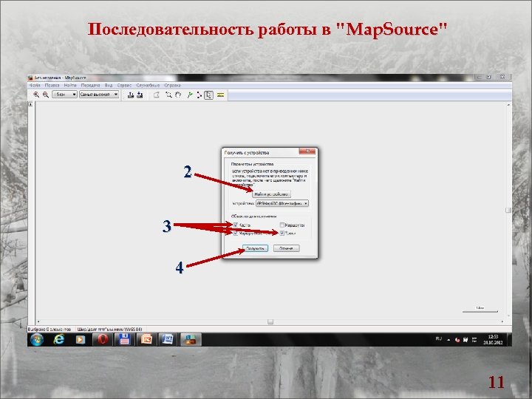Viewport: 532px width, 399px height.
Task: Close the Получить с устройства dialog
Action: point(307,151)
